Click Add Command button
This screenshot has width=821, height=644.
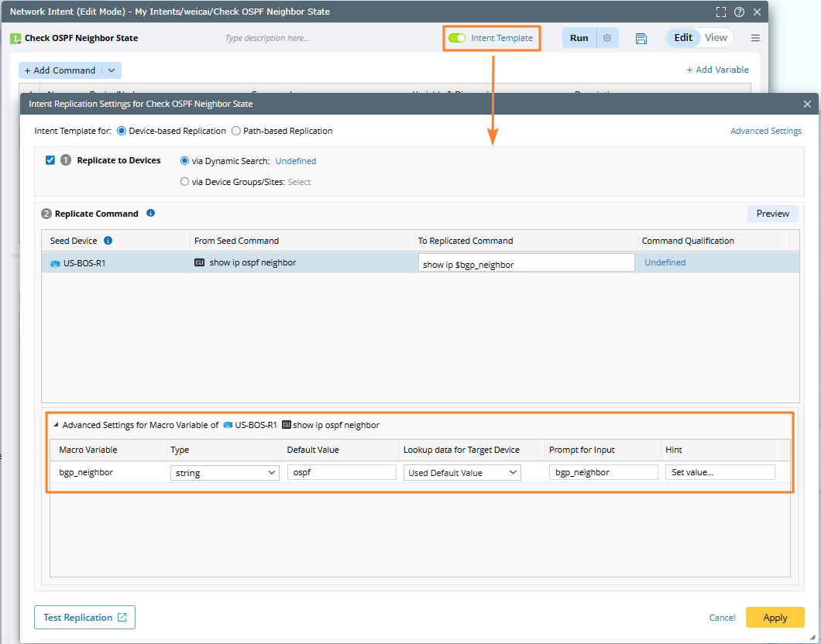click(x=60, y=70)
